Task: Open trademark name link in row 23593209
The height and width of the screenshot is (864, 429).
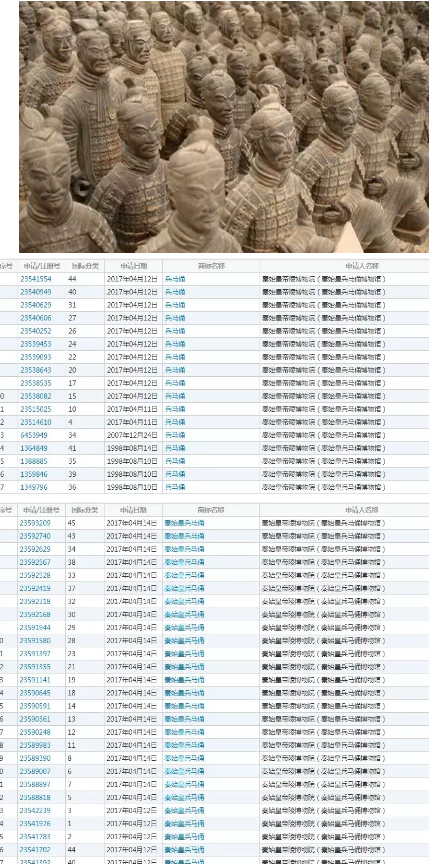Action: pos(184,523)
